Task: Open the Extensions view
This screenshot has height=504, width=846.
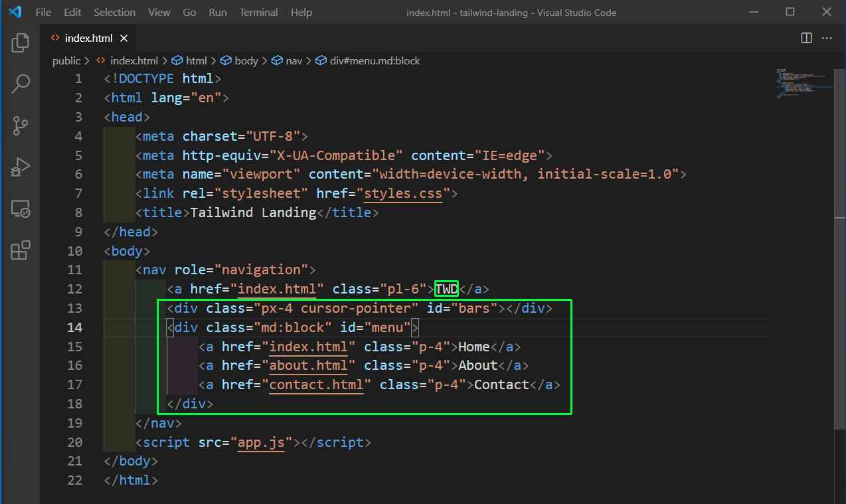Action: coord(21,250)
